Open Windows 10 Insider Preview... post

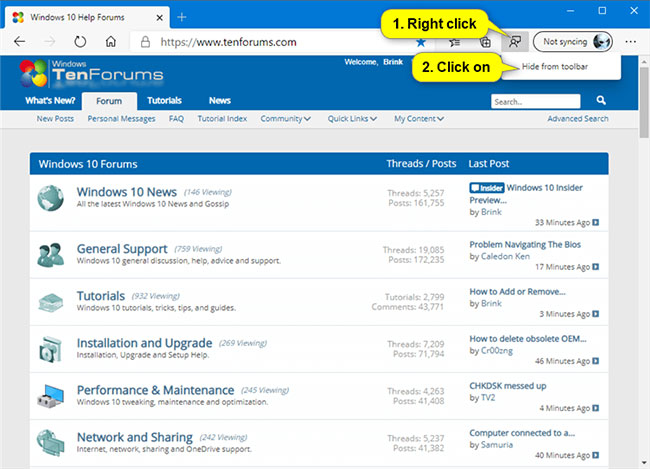526,194
